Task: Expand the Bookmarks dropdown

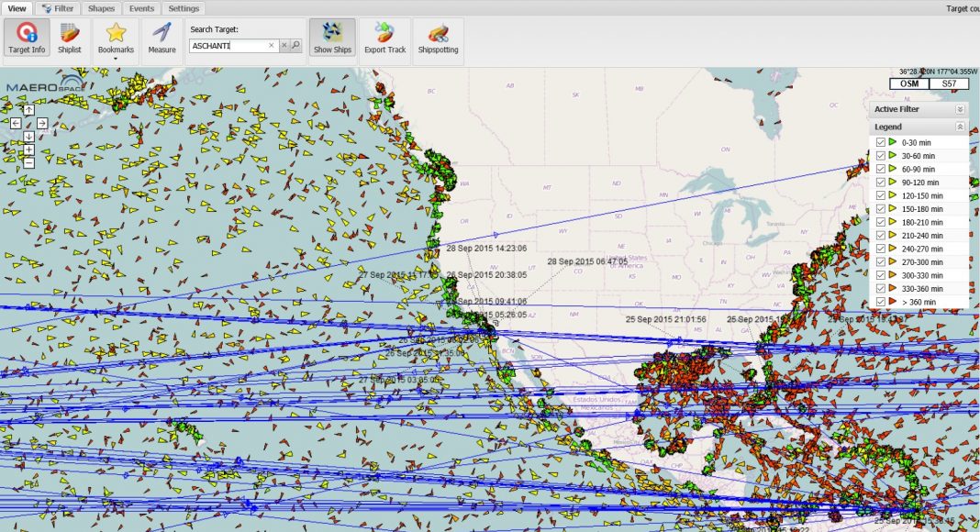Action: 116,59
